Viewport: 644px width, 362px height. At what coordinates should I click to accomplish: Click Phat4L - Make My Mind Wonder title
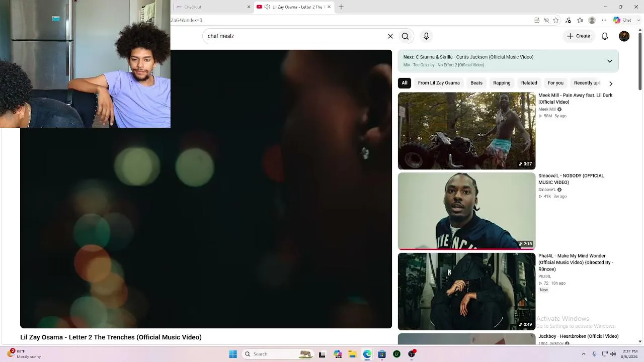[x=576, y=262]
